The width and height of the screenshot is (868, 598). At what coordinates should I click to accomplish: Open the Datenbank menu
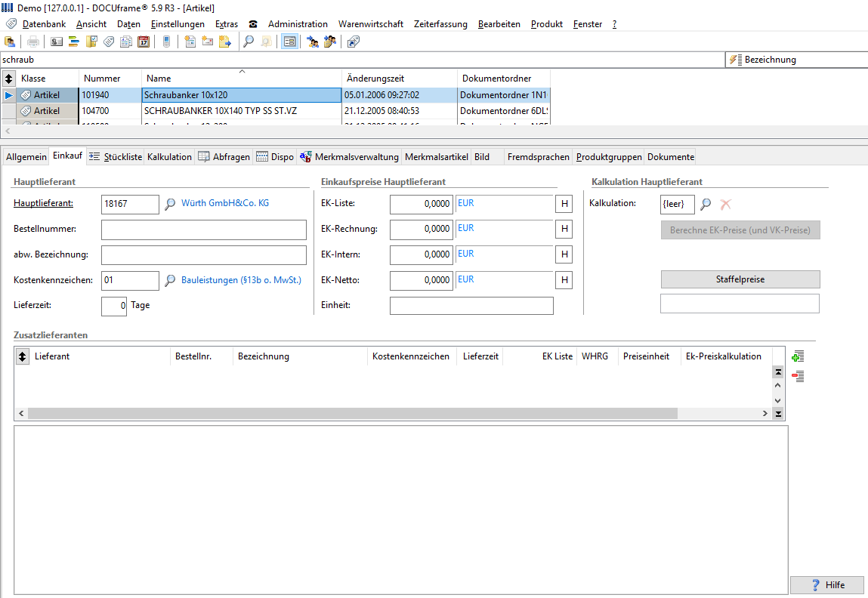44,24
